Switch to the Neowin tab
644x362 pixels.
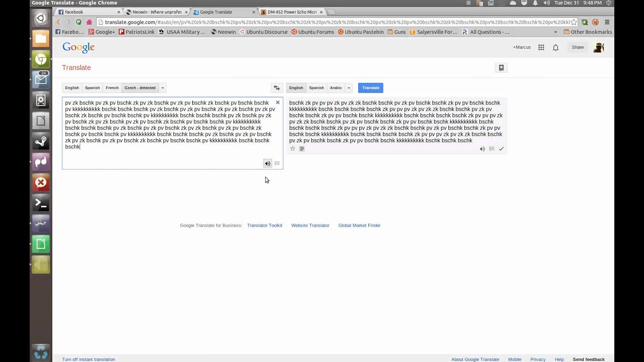(x=156, y=12)
